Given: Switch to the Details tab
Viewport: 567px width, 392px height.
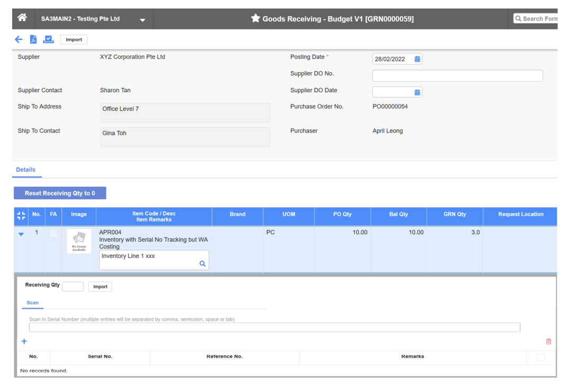Looking at the screenshot, I should (x=26, y=170).
